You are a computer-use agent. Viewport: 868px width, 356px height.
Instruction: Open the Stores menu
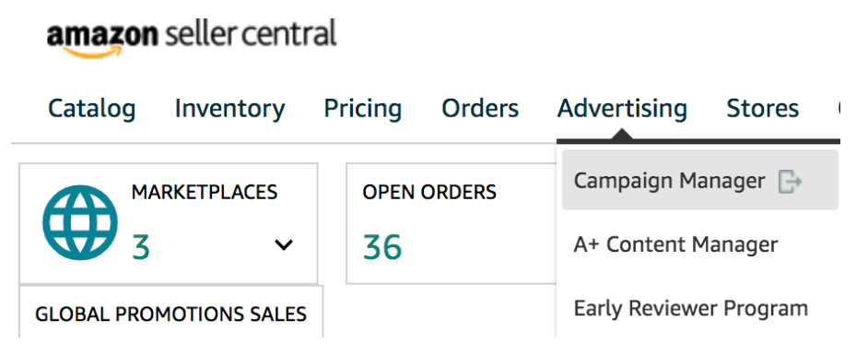click(763, 109)
